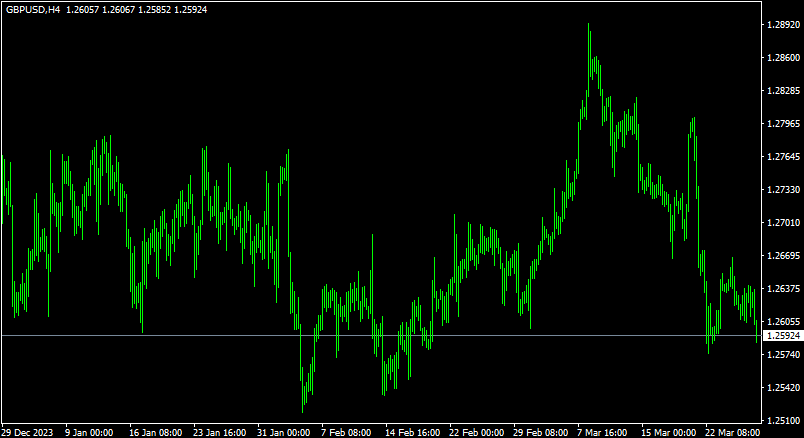
Task: Click the GBPUSD,H4 chart title text
Action: [33, 10]
